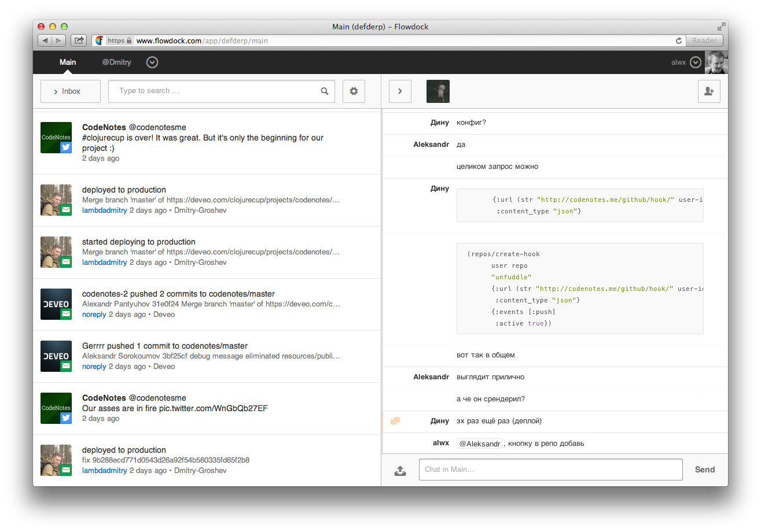Viewport: 761px width, 532px height.
Task: Click the file upload icon beside chat
Action: click(x=400, y=470)
